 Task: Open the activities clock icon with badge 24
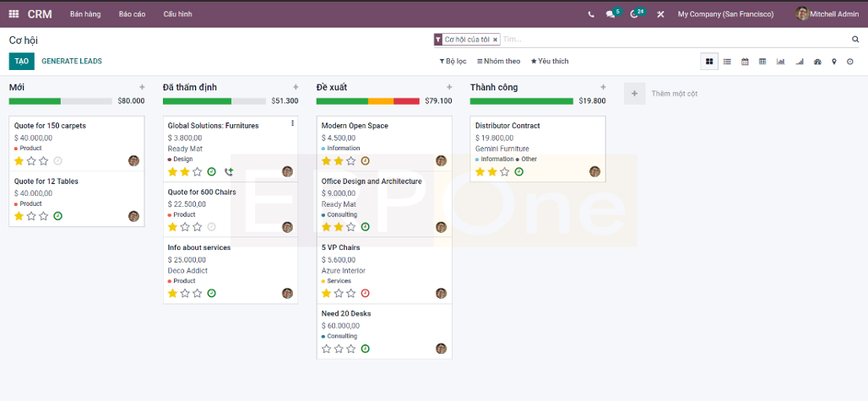pyautogui.click(x=634, y=14)
